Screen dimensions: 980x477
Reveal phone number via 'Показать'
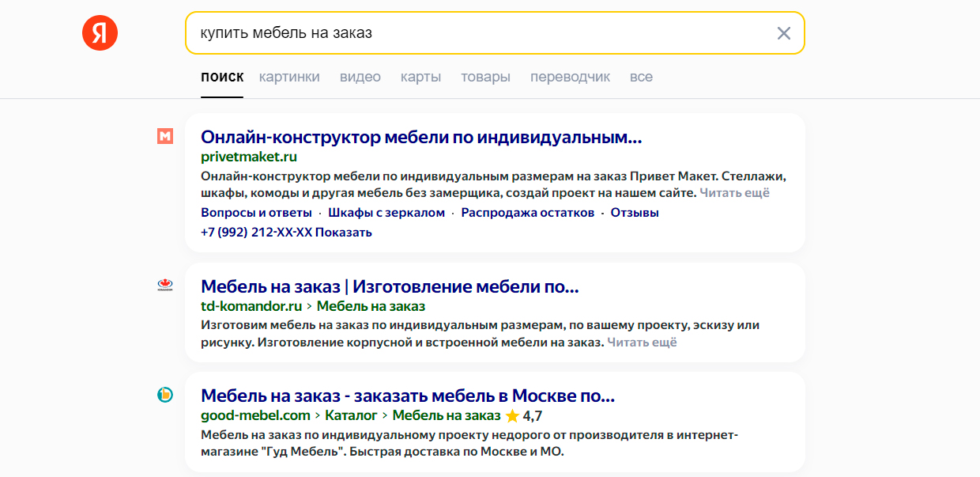point(344,233)
